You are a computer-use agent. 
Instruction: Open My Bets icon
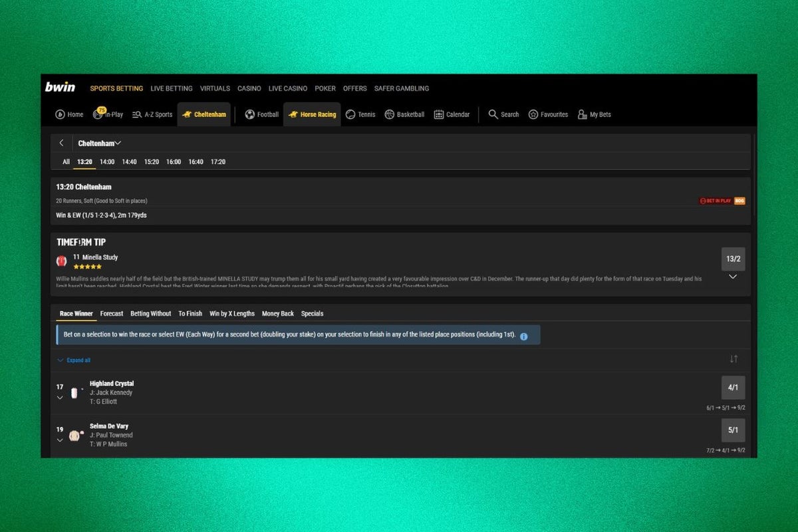pyautogui.click(x=583, y=114)
